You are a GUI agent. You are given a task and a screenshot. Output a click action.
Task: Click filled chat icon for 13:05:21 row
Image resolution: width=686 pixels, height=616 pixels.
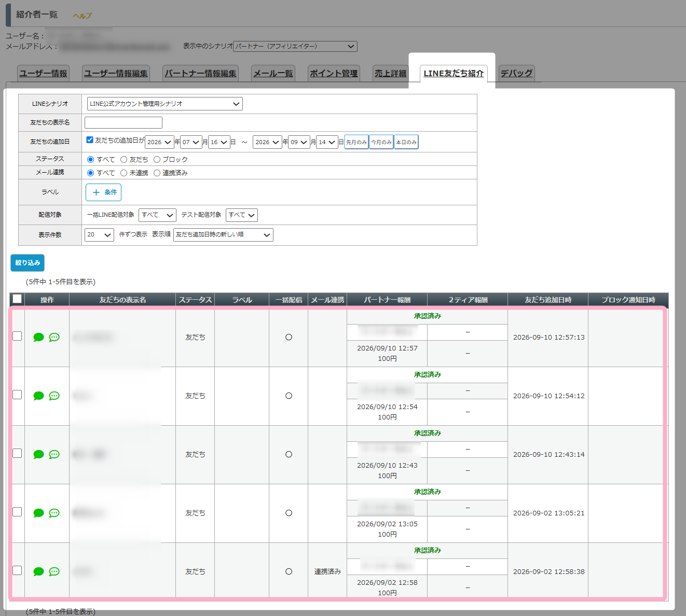click(x=38, y=513)
